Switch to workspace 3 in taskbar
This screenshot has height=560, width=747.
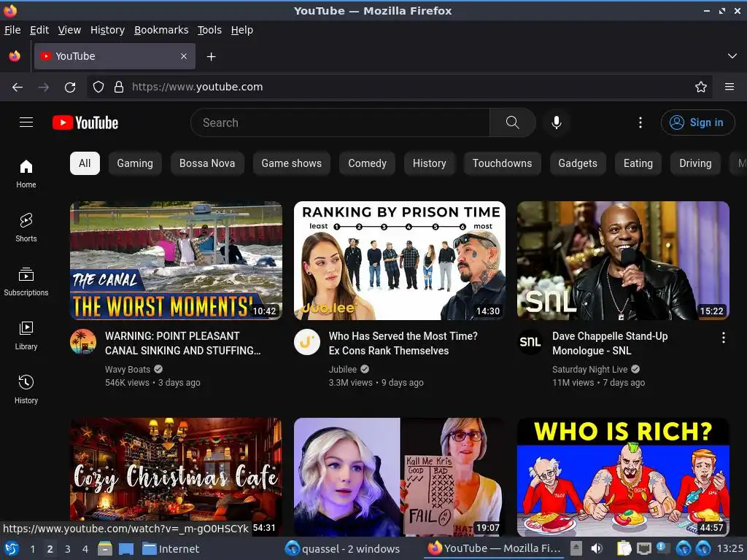[68, 549]
